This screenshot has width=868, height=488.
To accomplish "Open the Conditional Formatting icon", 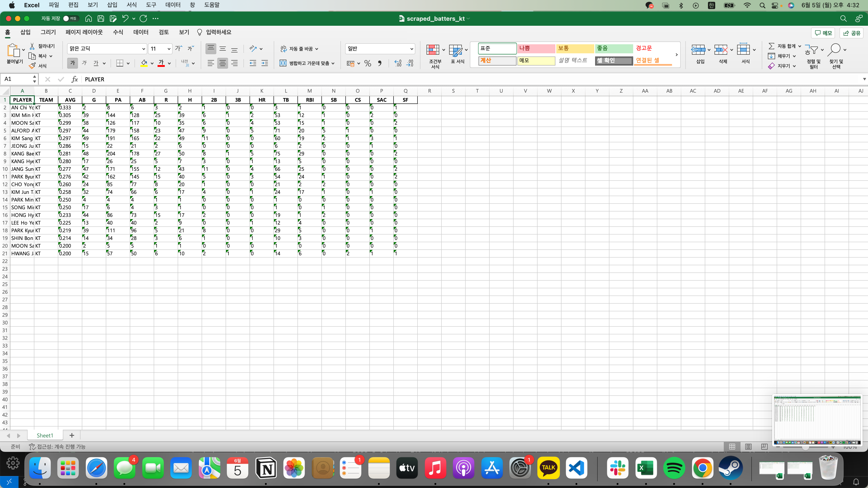I will coord(433,50).
